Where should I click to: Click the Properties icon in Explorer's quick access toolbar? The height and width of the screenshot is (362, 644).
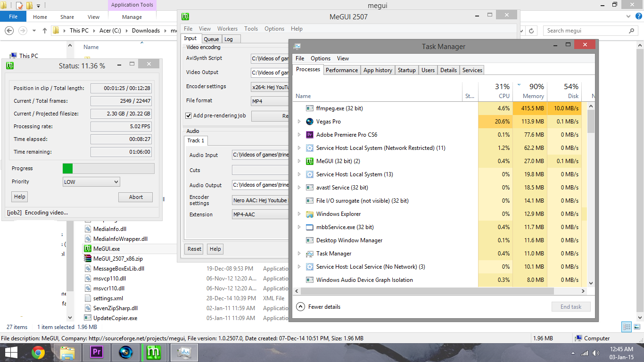click(19, 6)
